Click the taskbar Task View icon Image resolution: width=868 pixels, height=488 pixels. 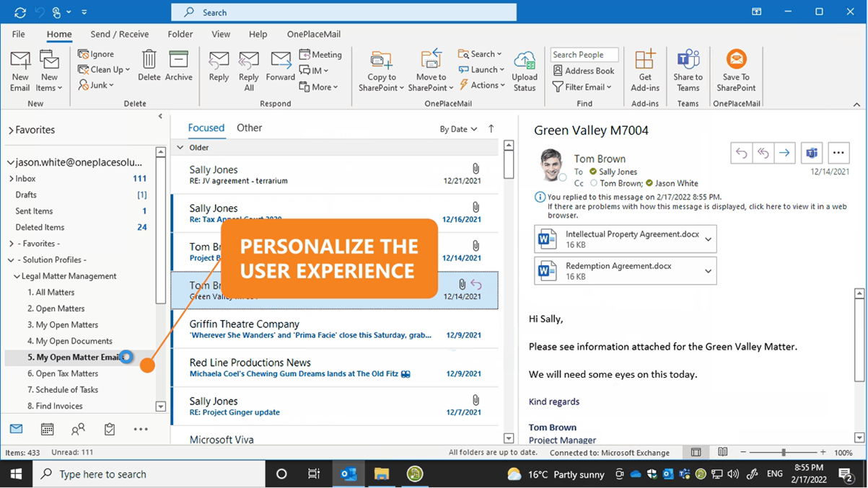coord(314,474)
